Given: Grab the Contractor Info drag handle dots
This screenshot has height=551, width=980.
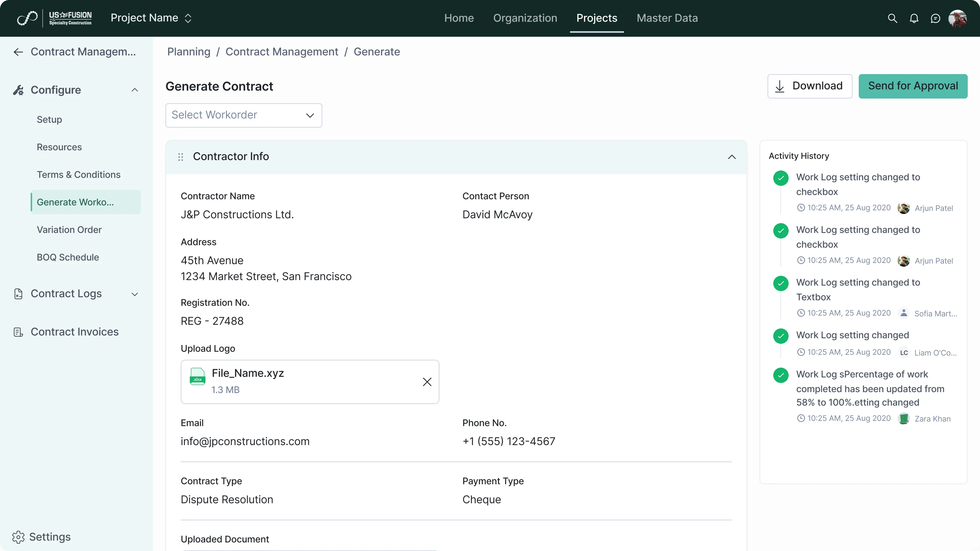Looking at the screenshot, I should (180, 157).
